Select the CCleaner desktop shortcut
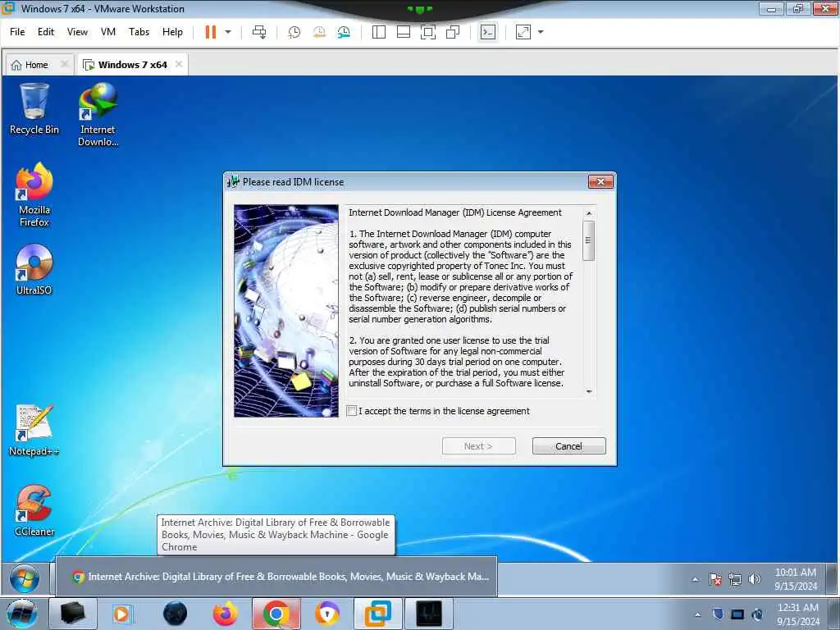This screenshot has width=840, height=630. 34,511
